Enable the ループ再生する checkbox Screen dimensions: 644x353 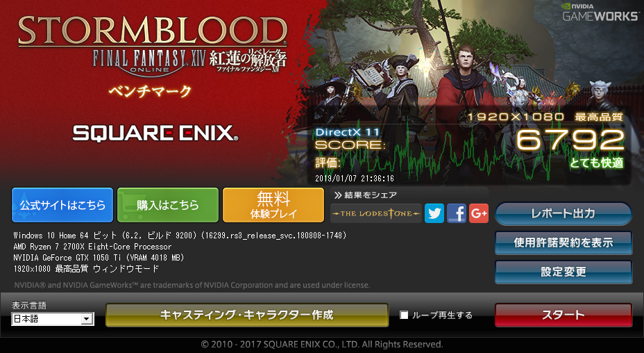click(404, 315)
